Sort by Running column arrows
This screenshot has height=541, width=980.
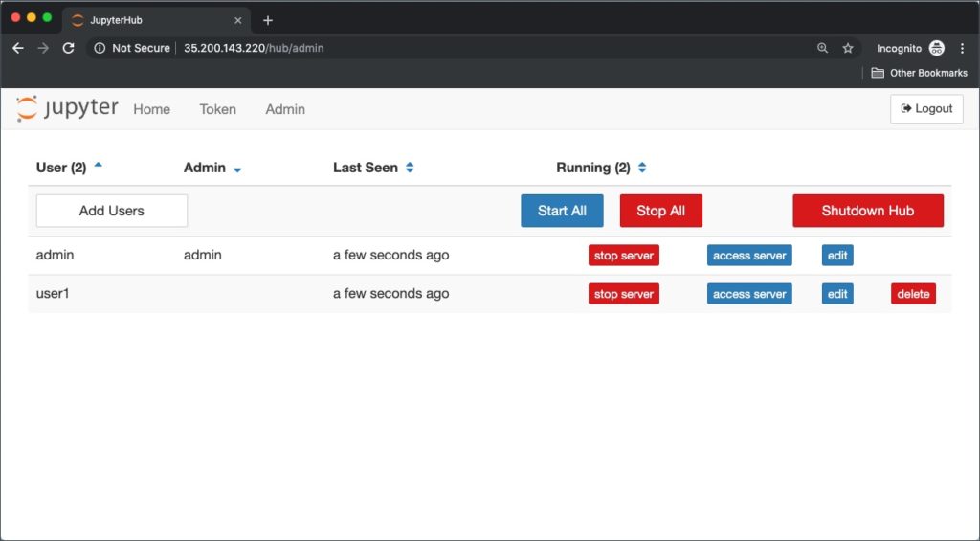tap(642, 168)
